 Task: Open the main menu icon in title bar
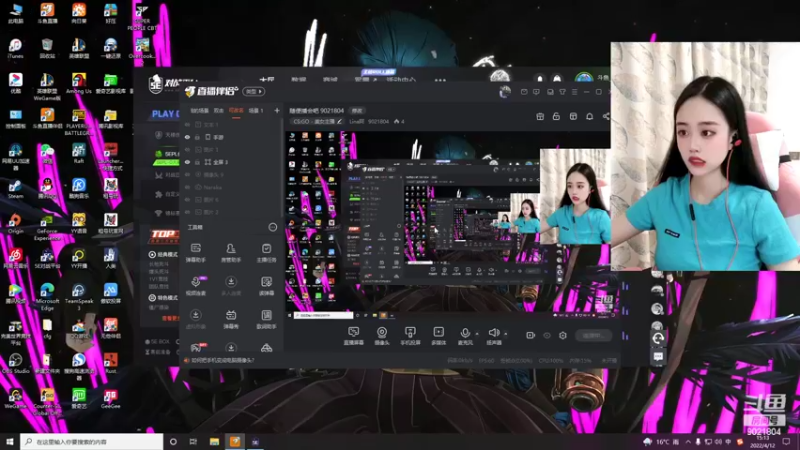(x=574, y=92)
